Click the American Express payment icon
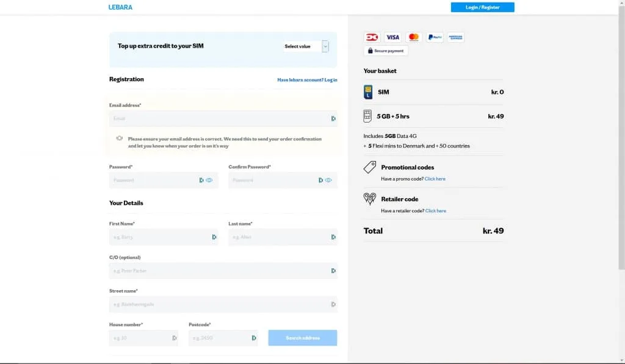This screenshot has height=364, width=625. 455,37
